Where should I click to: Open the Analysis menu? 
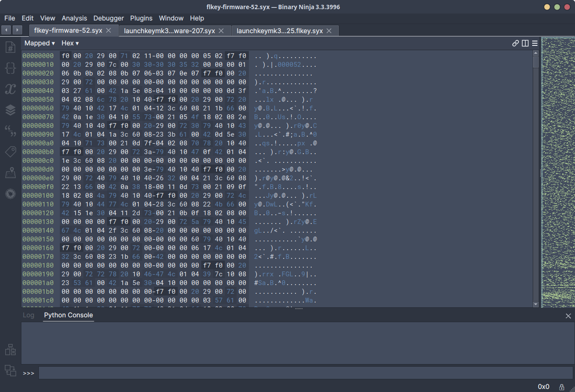click(74, 18)
